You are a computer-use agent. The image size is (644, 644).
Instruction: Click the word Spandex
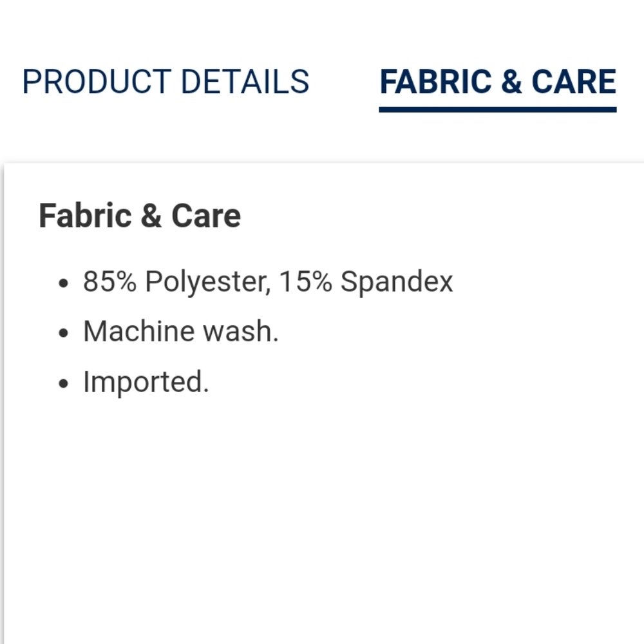(397, 281)
